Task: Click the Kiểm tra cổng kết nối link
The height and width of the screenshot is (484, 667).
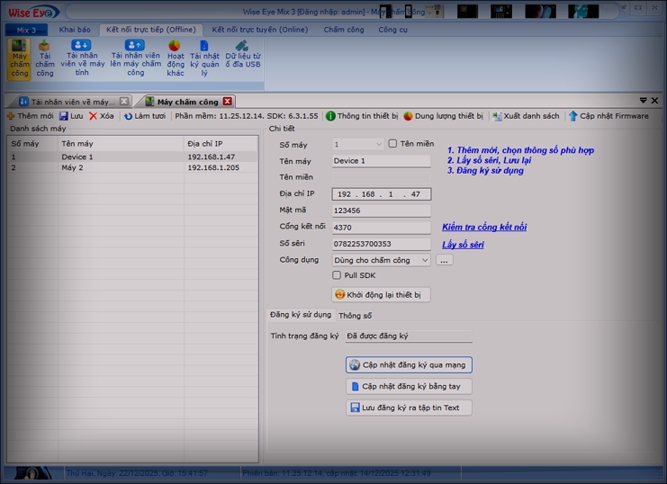Action: point(485,227)
